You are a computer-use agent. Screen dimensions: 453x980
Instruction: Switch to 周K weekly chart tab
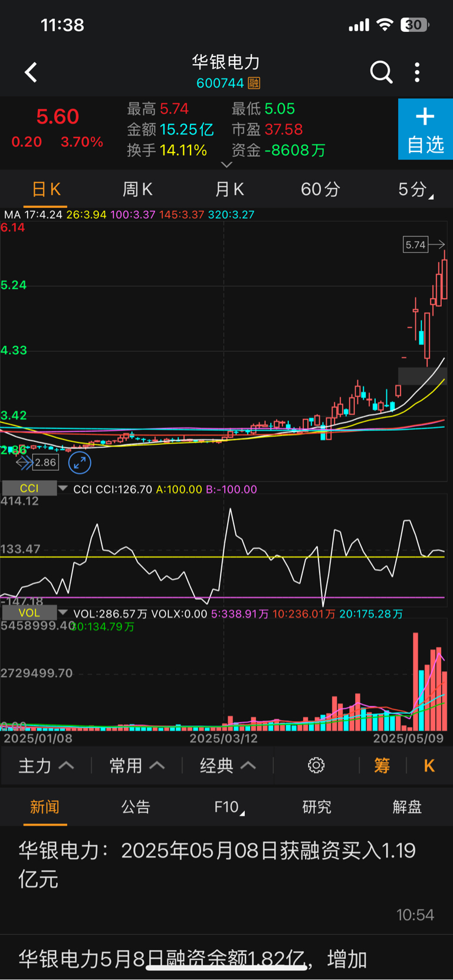click(x=137, y=189)
